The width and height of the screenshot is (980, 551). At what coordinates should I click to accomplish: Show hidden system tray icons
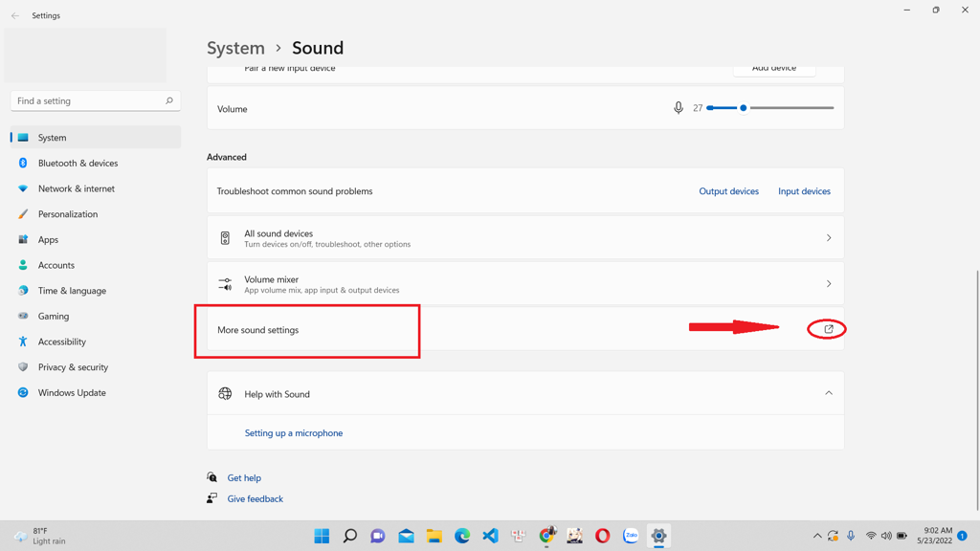pos(817,536)
